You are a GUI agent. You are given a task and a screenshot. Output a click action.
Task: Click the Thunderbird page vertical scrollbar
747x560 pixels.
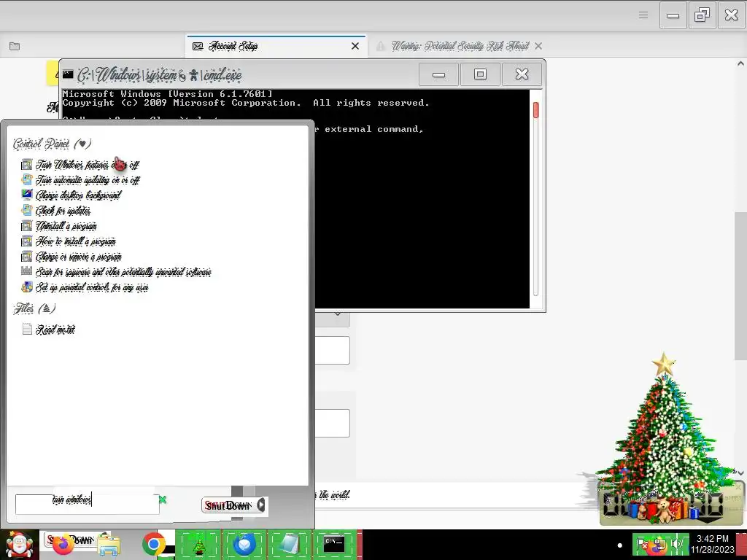pos(740,286)
